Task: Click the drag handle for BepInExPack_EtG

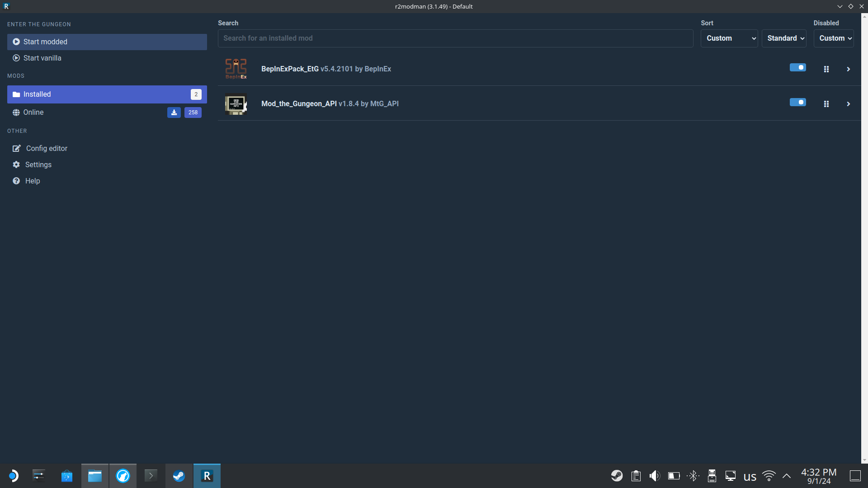Action: (x=826, y=69)
